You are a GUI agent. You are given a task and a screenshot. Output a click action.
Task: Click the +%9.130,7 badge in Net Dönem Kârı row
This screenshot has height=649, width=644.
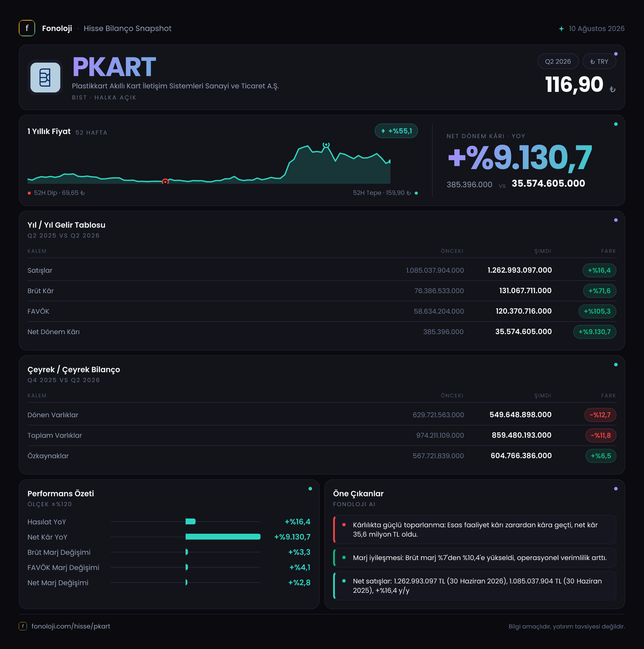[594, 332]
